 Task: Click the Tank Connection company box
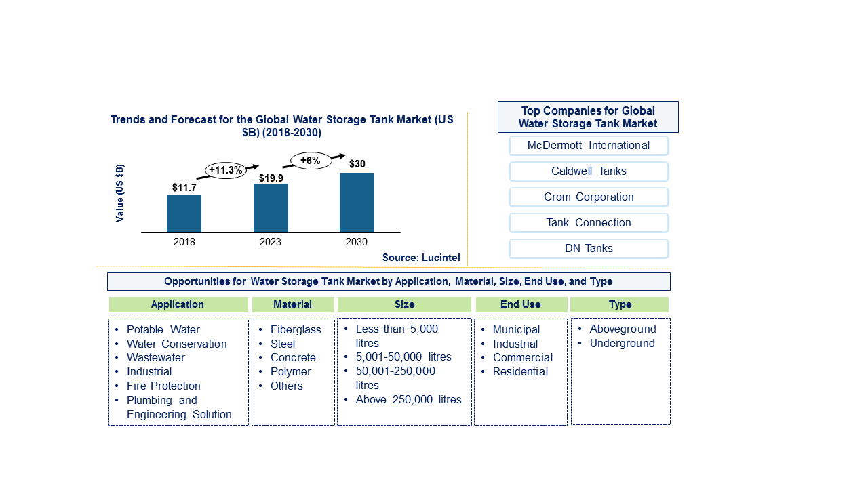coord(589,223)
